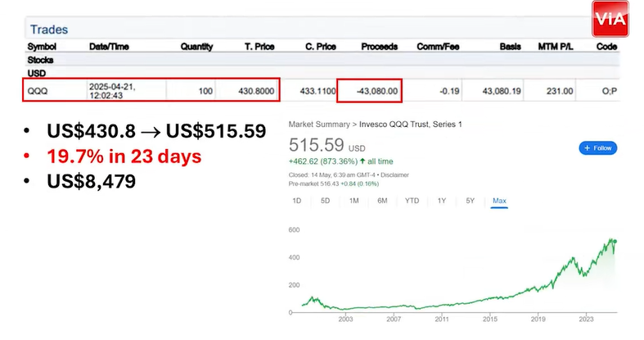Select the YTD range tab
Screen dimensions: 644x340
(411, 201)
